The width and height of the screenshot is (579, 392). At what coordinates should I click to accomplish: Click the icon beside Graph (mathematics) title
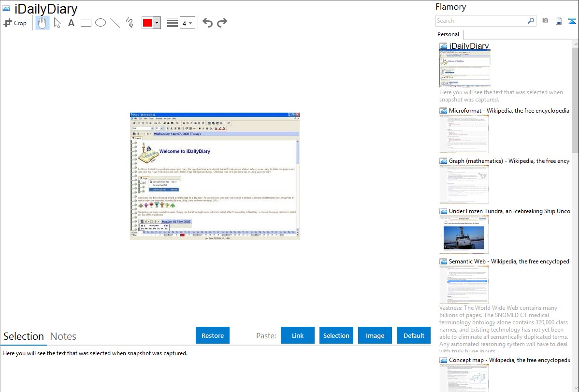(443, 161)
